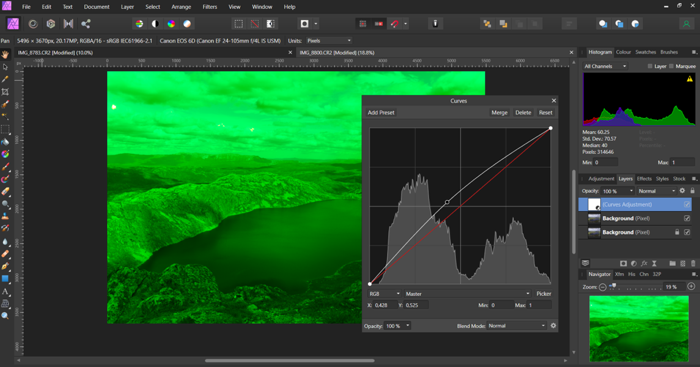Toggle Curves Adjustment layer visibility checkbox
This screenshot has height=367, width=700.
687,204
